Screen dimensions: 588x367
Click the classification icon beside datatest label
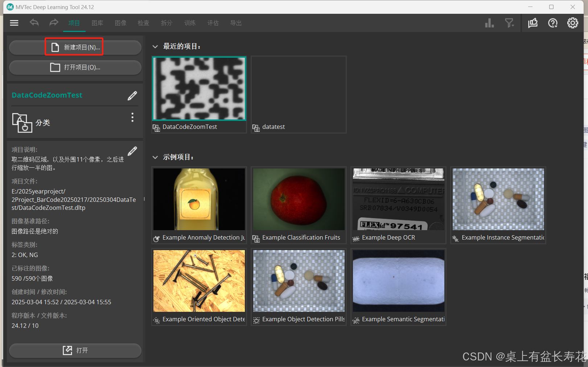[x=256, y=128]
